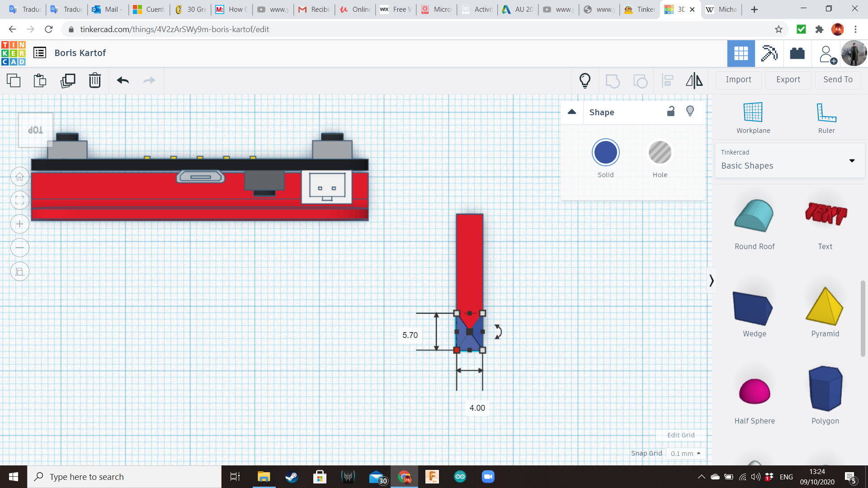Screen dimensions: 868x488
Task: Click Home view button
Action: [x=20, y=177]
